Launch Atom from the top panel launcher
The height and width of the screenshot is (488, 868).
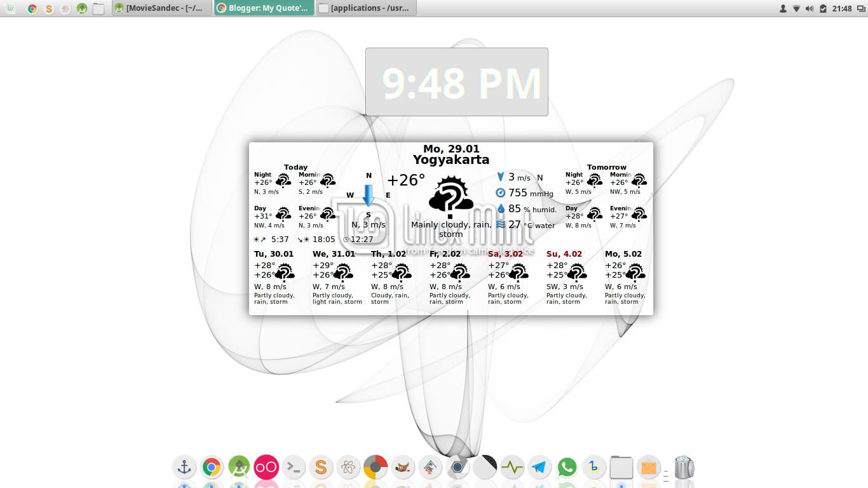[65, 9]
